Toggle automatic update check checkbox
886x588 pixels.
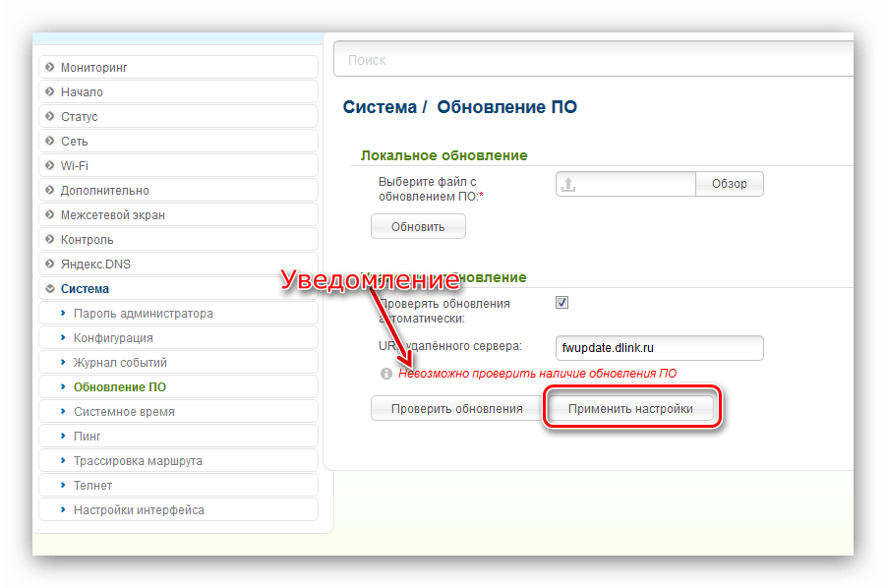click(x=561, y=303)
